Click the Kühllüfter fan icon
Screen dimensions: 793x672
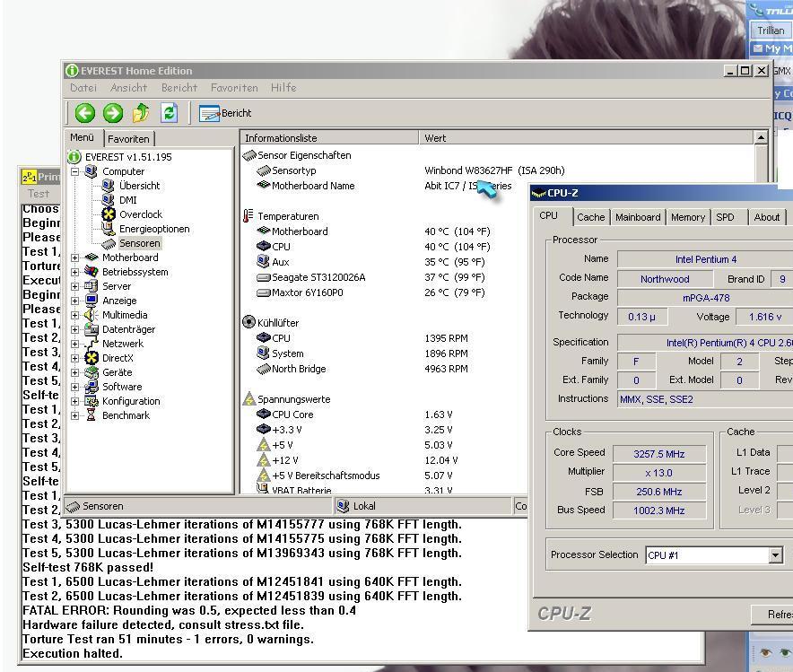[248, 322]
